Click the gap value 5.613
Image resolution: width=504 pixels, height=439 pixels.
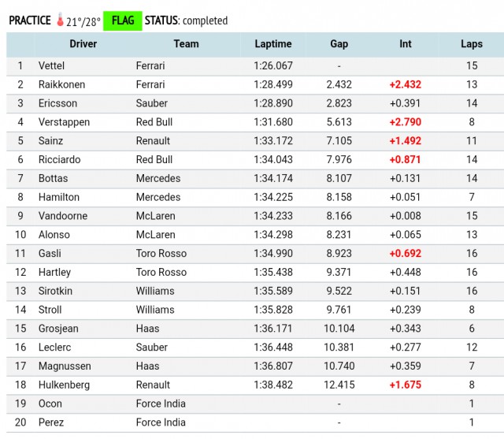pos(339,122)
